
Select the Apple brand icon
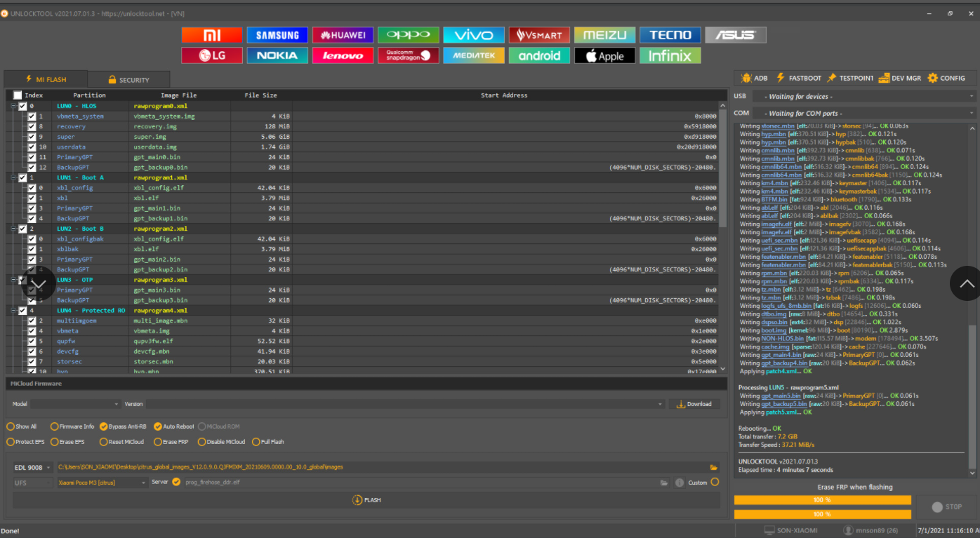click(605, 55)
